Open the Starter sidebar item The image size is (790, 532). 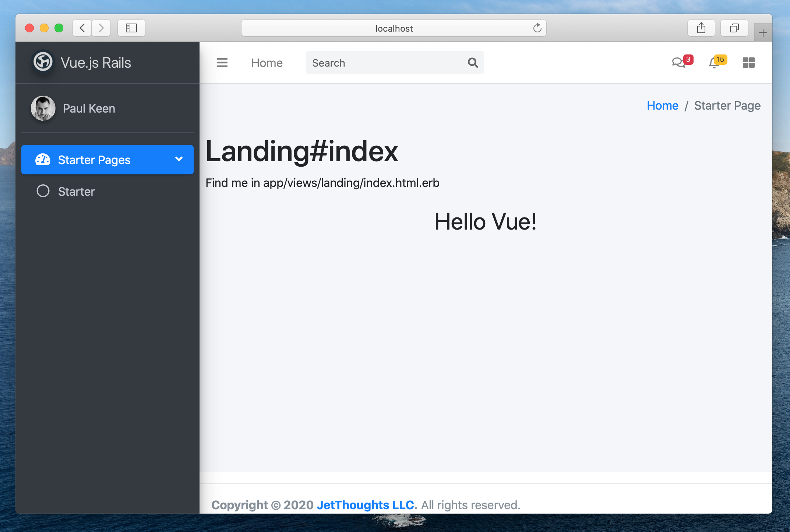tap(107, 191)
